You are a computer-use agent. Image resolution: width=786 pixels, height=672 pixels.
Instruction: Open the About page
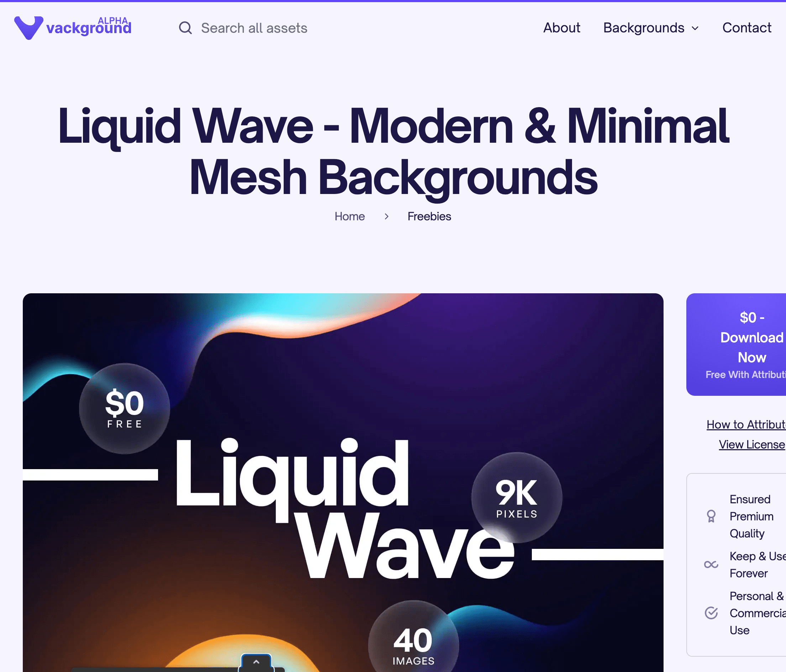click(x=561, y=28)
